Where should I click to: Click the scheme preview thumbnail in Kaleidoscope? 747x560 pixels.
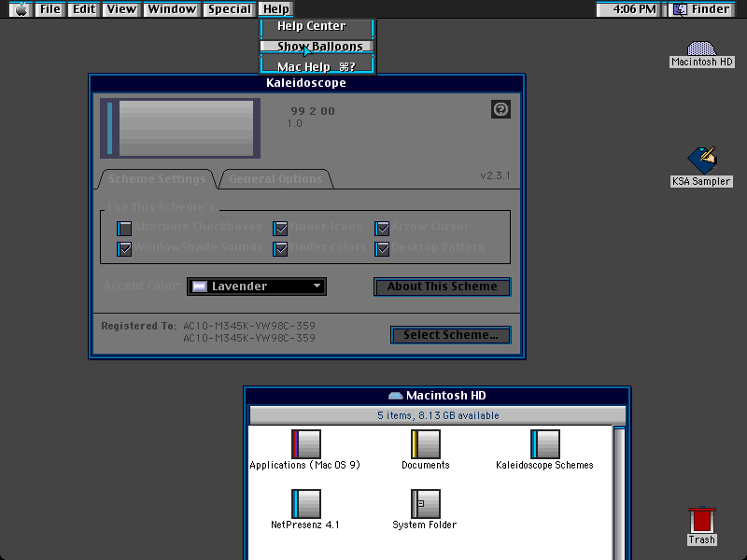(x=180, y=128)
